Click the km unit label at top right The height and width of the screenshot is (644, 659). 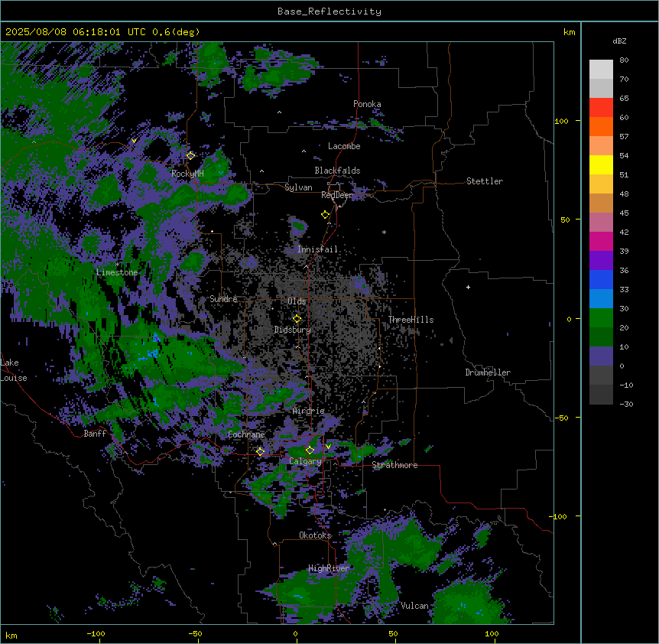[x=570, y=32]
